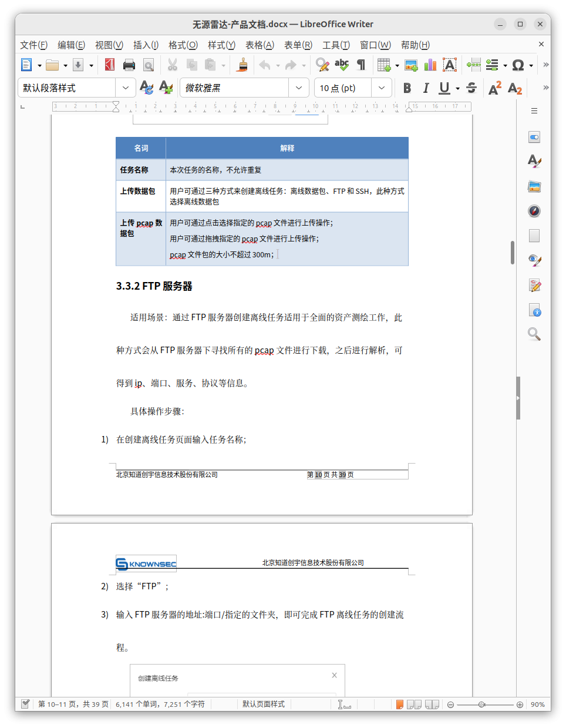Expand the paragraph style dropdown
Viewport: 566px width, 728px height.
pyautogui.click(x=126, y=88)
